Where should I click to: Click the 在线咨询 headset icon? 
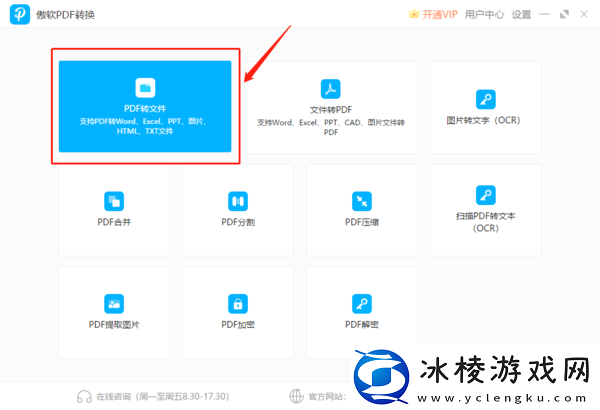tap(84, 397)
